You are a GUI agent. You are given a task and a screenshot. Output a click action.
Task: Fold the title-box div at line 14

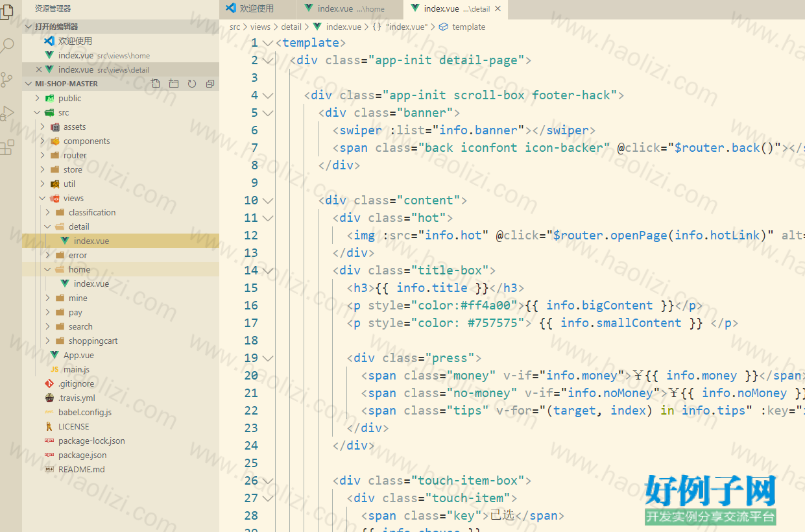pos(268,271)
